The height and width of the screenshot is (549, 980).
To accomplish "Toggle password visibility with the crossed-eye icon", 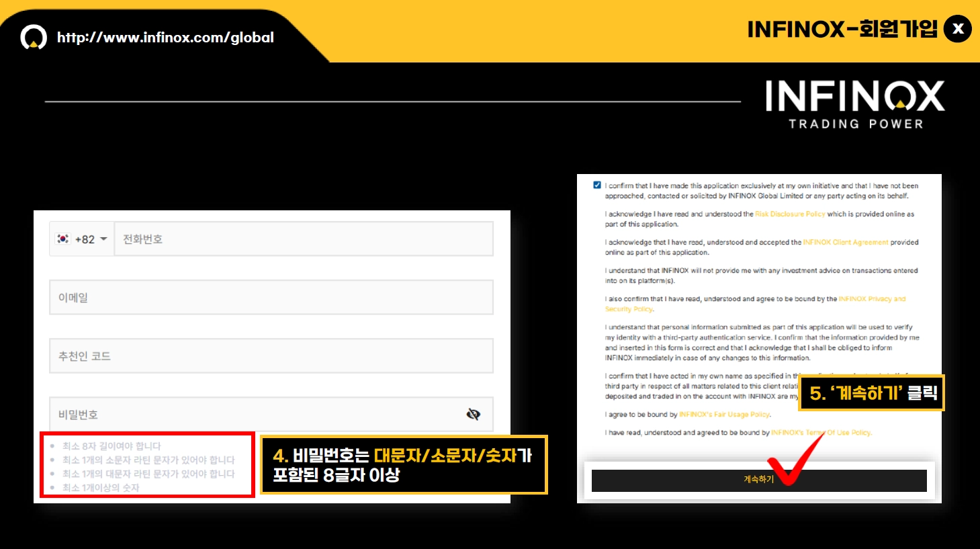I will pyautogui.click(x=474, y=414).
